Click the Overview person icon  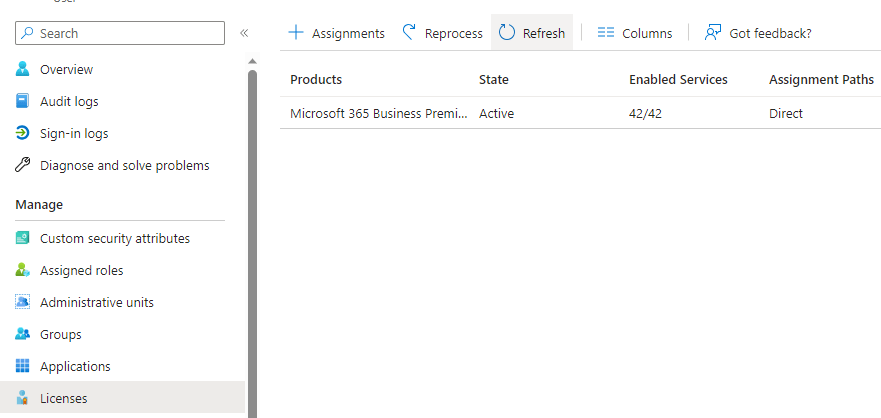[23, 70]
